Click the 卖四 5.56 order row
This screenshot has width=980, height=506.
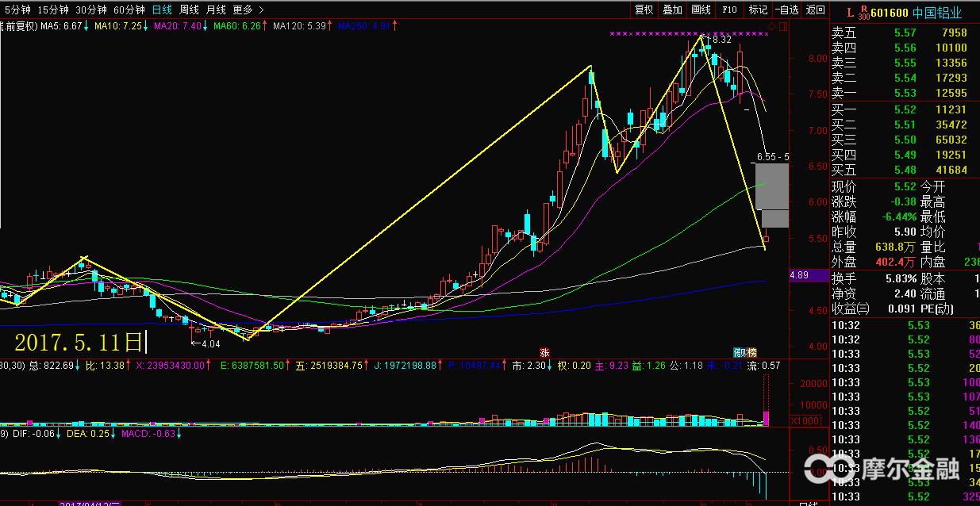(905, 48)
